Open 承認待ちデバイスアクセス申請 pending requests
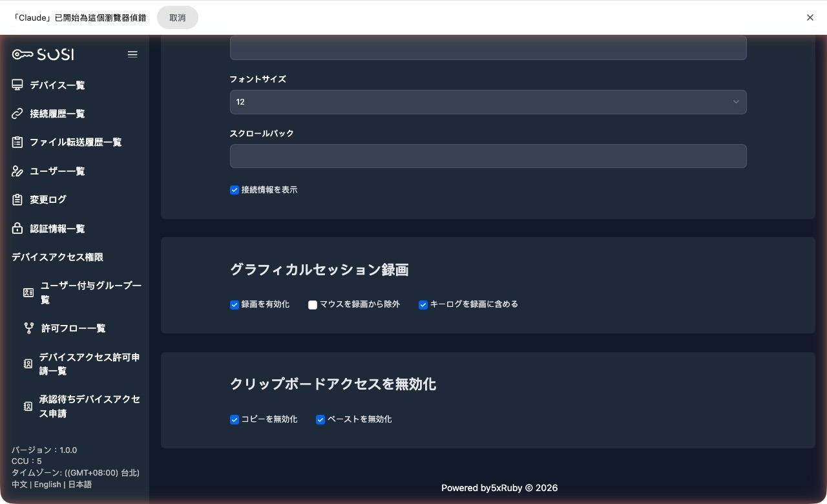 pos(28,406)
